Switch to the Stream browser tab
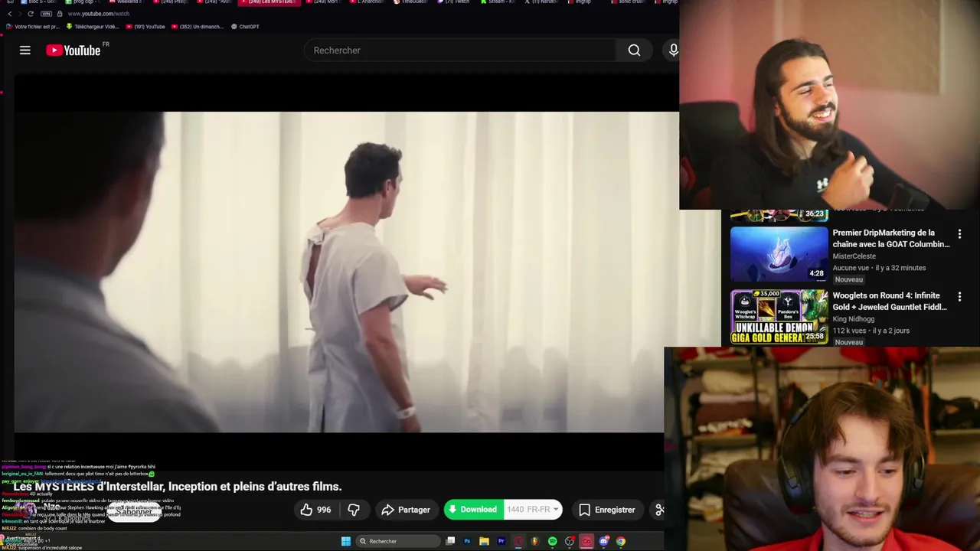This screenshot has width=980, height=551. pos(498,2)
